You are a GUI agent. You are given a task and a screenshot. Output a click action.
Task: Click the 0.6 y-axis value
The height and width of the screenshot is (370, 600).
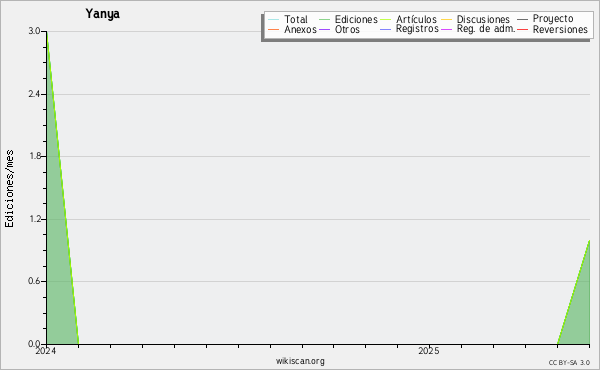coord(34,281)
